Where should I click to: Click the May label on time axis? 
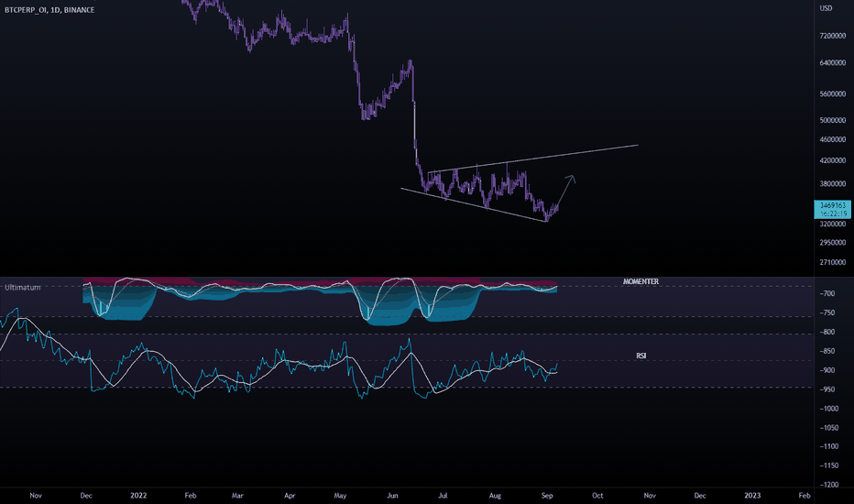(x=340, y=495)
